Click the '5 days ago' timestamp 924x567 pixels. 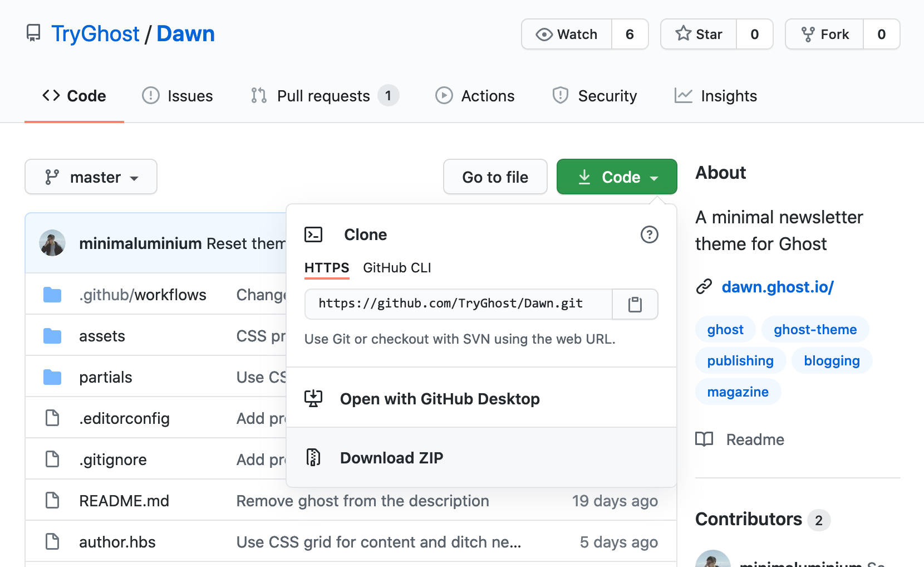pyautogui.click(x=619, y=542)
